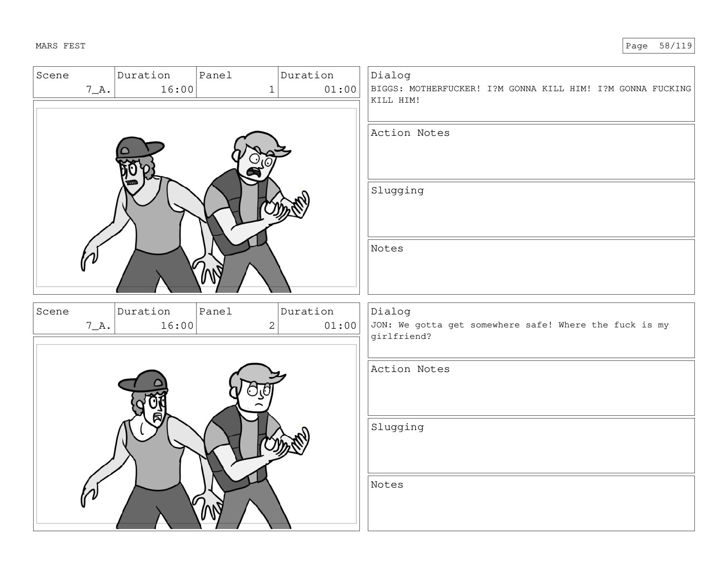
Task: Click the JON dialog text in panel 2
Action: [520, 331]
